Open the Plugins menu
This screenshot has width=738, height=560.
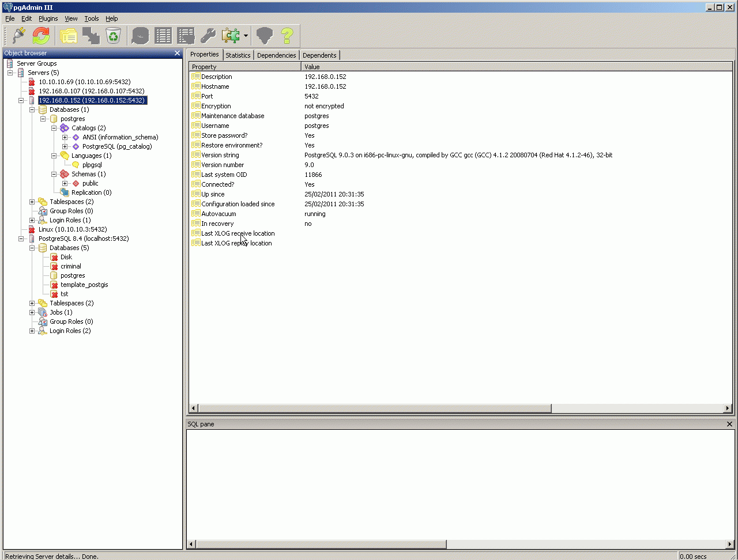click(x=48, y=18)
